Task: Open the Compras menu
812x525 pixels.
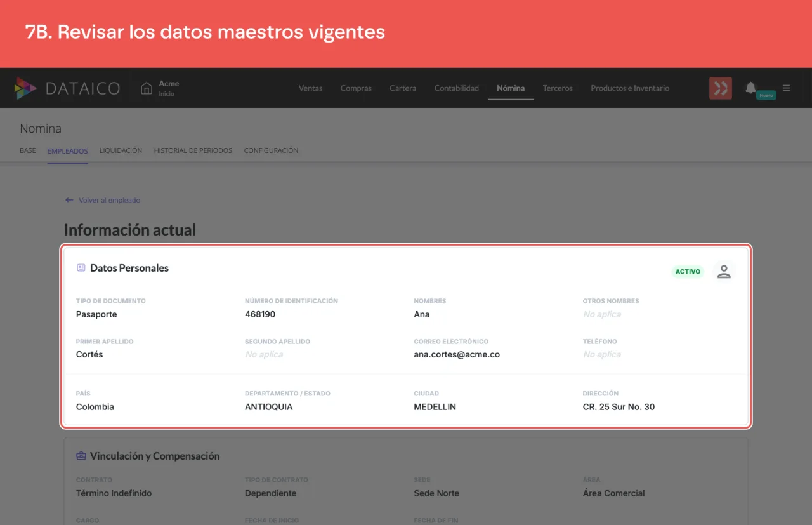Action: (356, 88)
